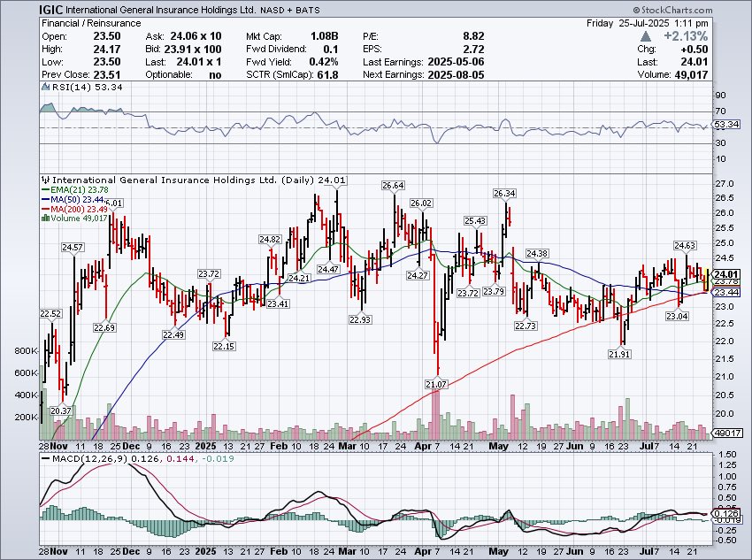The image size is (752, 560).
Task: Click the Financial / Reinsurance sector label
Action: (x=91, y=23)
